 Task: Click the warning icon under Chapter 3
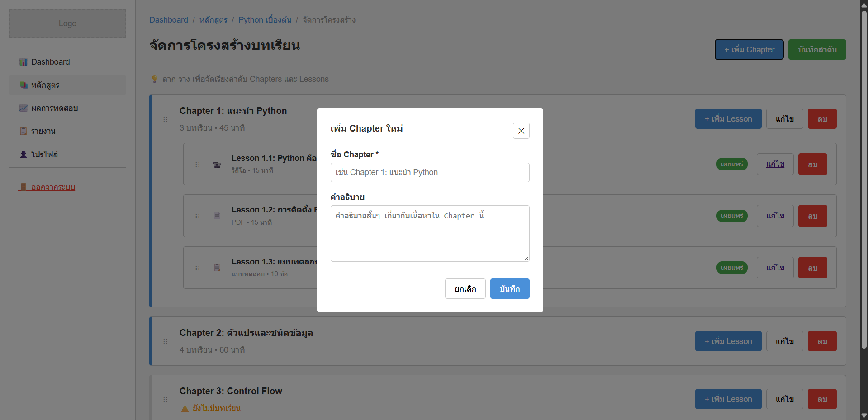tap(185, 408)
